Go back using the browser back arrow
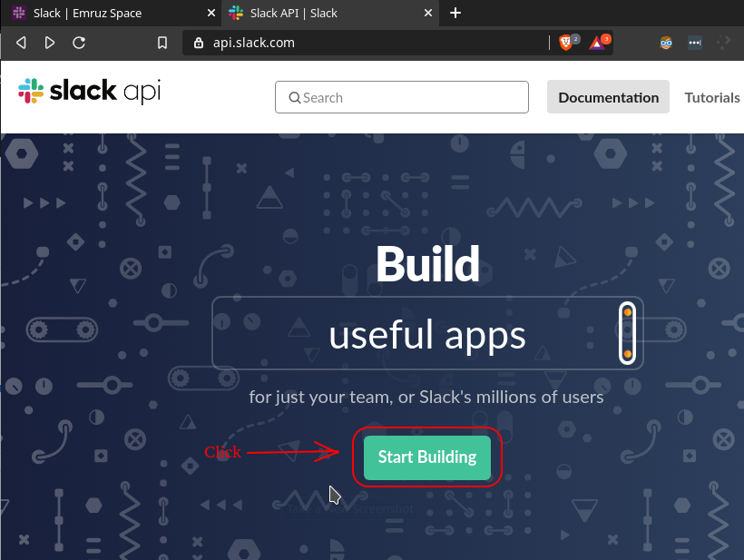The width and height of the screenshot is (744, 560). pos(21,43)
